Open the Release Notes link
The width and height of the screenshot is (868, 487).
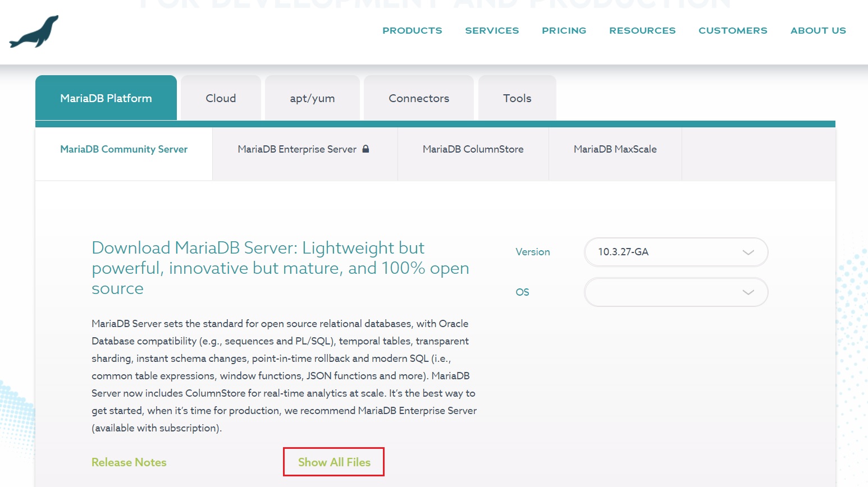129,462
